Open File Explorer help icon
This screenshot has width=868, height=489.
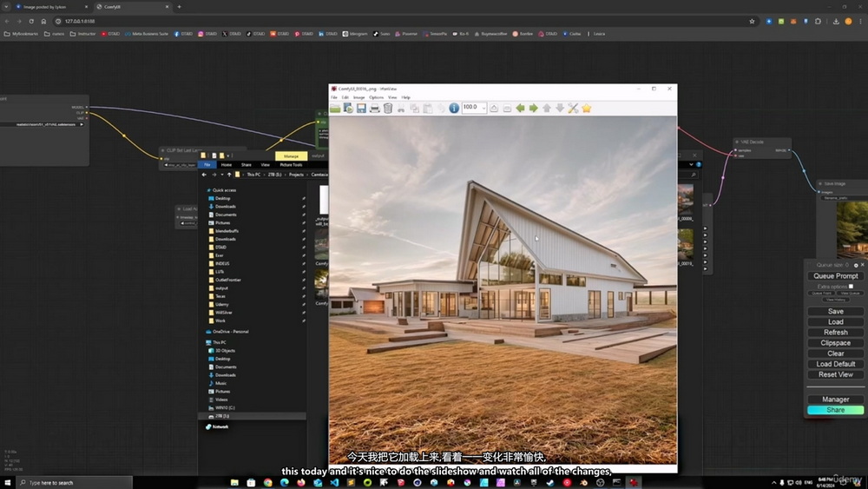(699, 164)
